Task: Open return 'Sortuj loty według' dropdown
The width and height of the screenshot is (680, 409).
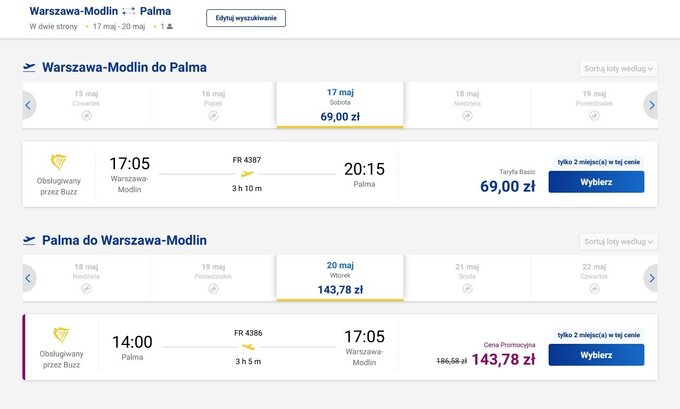Action: [x=619, y=242]
